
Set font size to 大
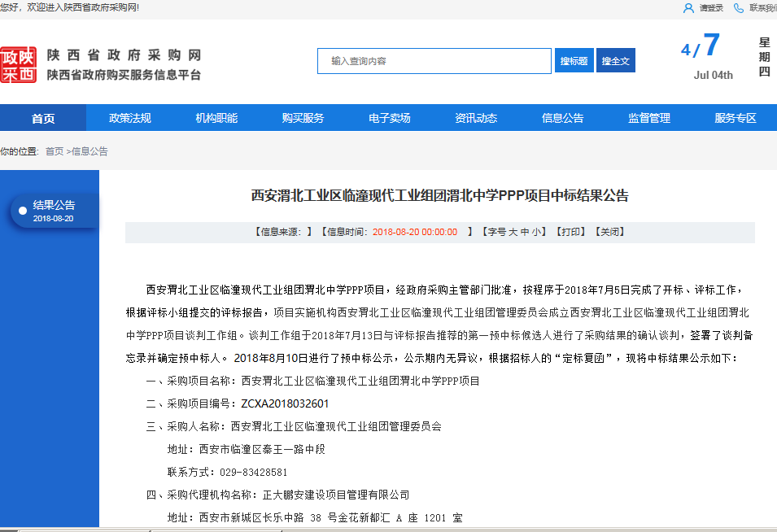pos(513,232)
